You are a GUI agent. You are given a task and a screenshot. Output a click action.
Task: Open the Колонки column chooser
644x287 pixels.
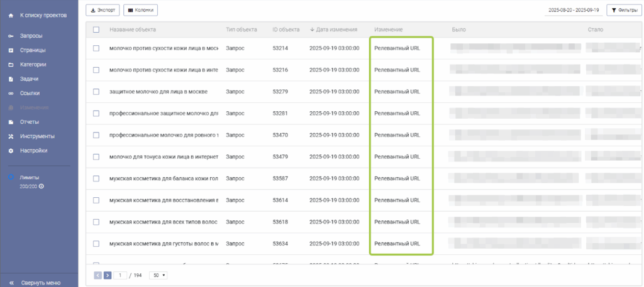tap(140, 10)
